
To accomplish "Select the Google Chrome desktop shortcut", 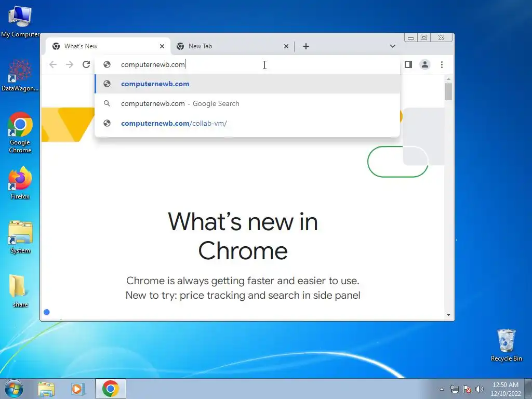I will (x=20, y=132).
